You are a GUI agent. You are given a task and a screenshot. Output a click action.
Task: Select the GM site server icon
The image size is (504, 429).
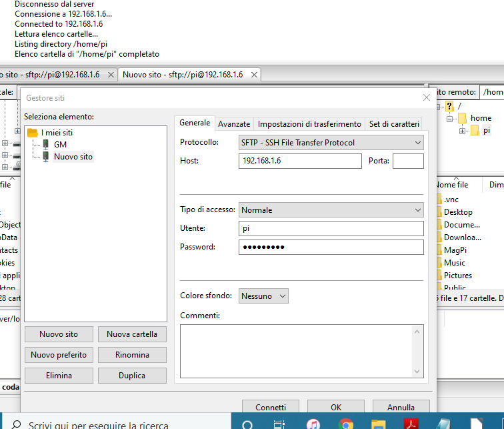pos(45,144)
